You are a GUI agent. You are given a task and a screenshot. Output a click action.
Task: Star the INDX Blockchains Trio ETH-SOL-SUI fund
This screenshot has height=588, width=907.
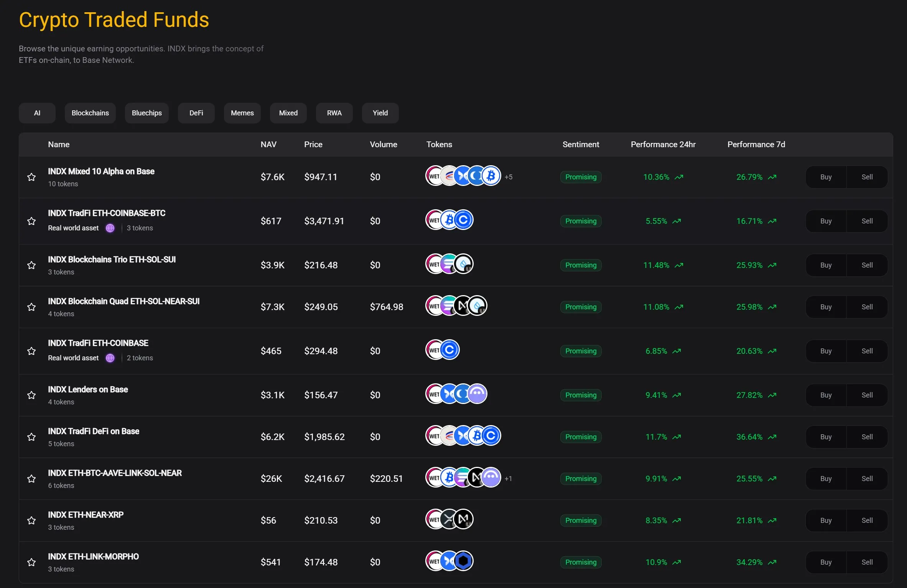tap(31, 265)
